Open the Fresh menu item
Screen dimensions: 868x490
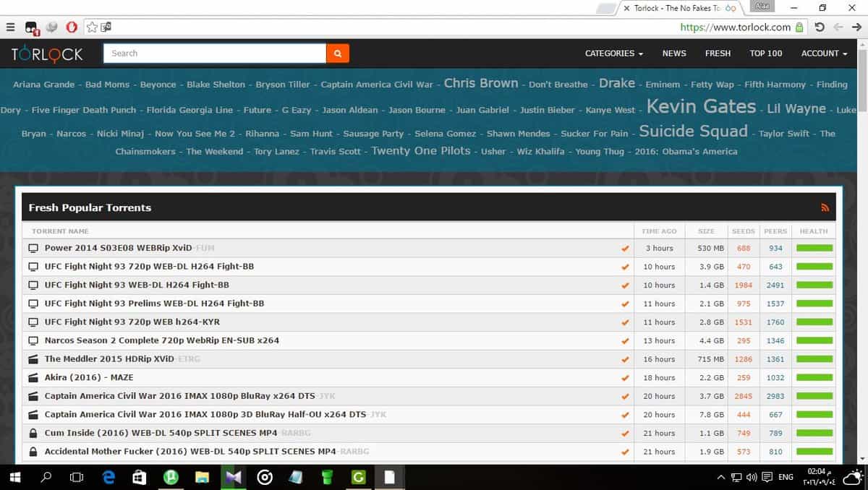point(718,53)
